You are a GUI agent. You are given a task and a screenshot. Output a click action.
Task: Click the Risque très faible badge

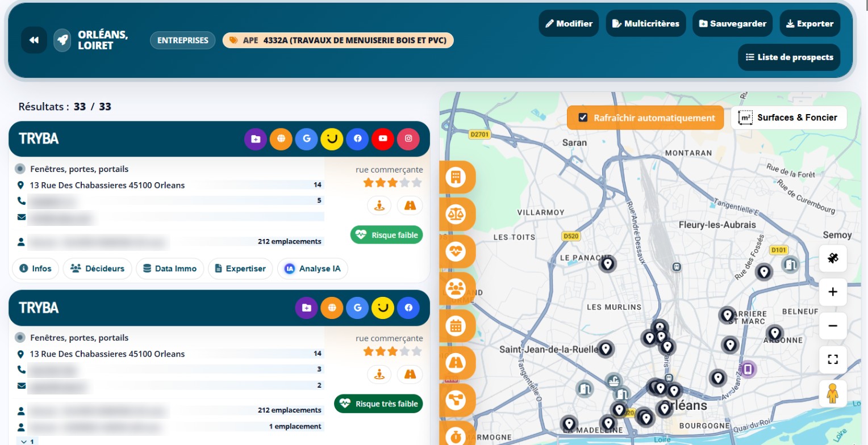(379, 404)
